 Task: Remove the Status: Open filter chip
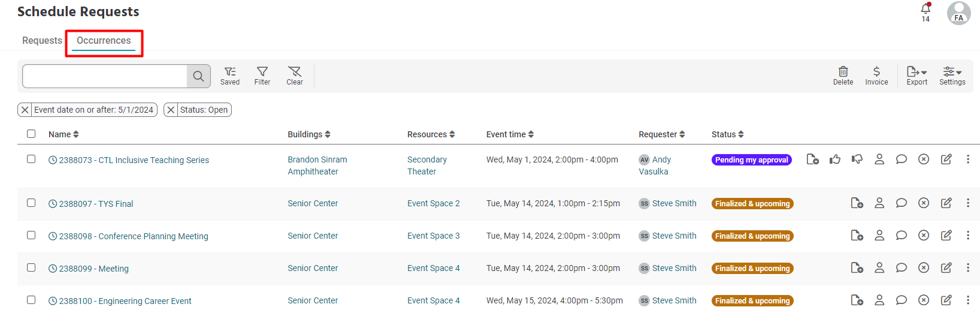171,110
